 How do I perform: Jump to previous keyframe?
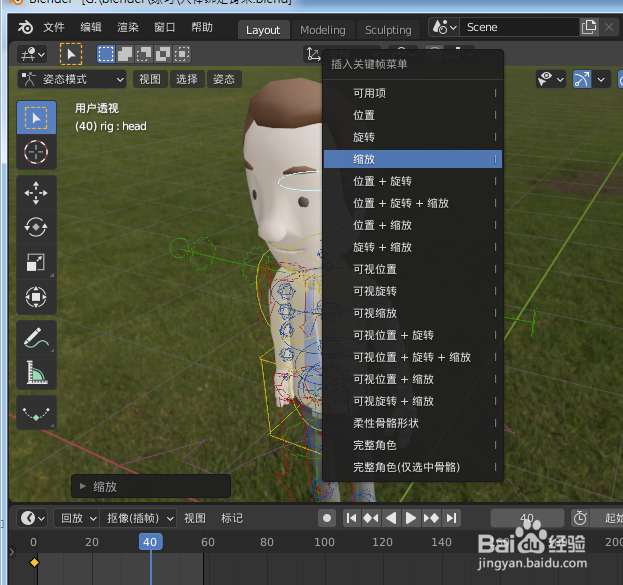click(x=371, y=518)
